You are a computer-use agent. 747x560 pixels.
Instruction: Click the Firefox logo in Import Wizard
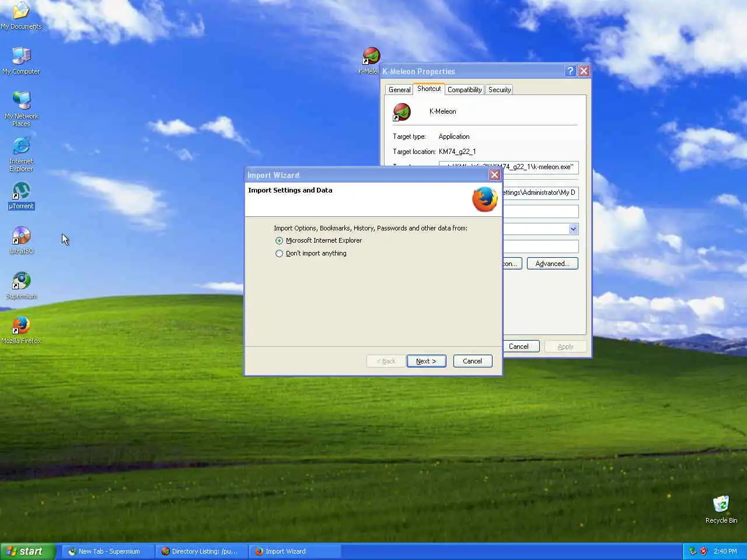pos(484,199)
